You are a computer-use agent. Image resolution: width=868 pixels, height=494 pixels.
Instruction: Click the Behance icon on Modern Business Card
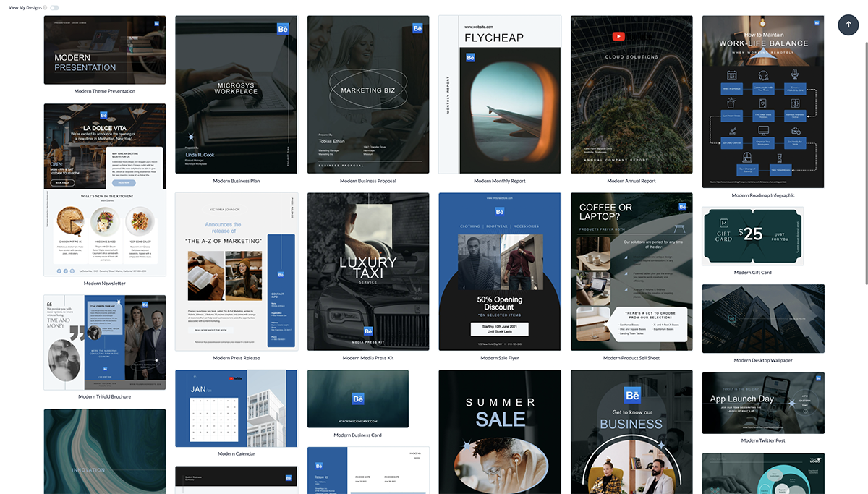(x=358, y=399)
